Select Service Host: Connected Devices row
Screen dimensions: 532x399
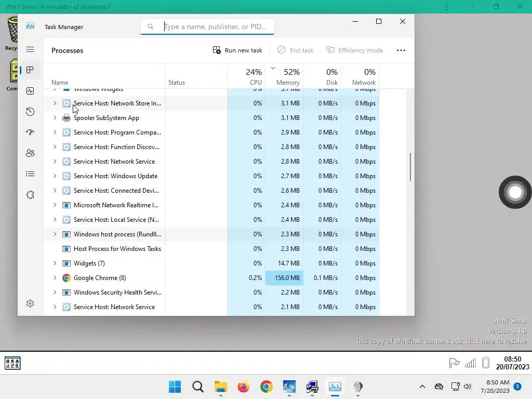pos(211,191)
